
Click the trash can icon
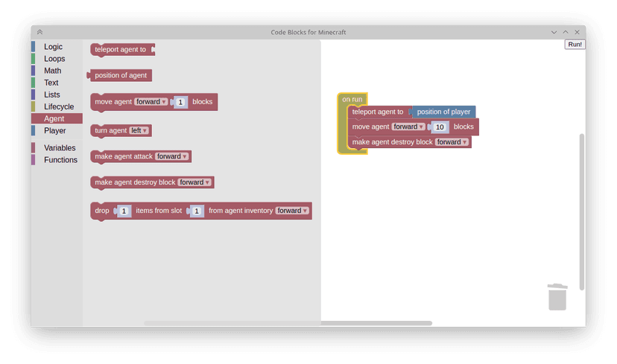pos(557,296)
